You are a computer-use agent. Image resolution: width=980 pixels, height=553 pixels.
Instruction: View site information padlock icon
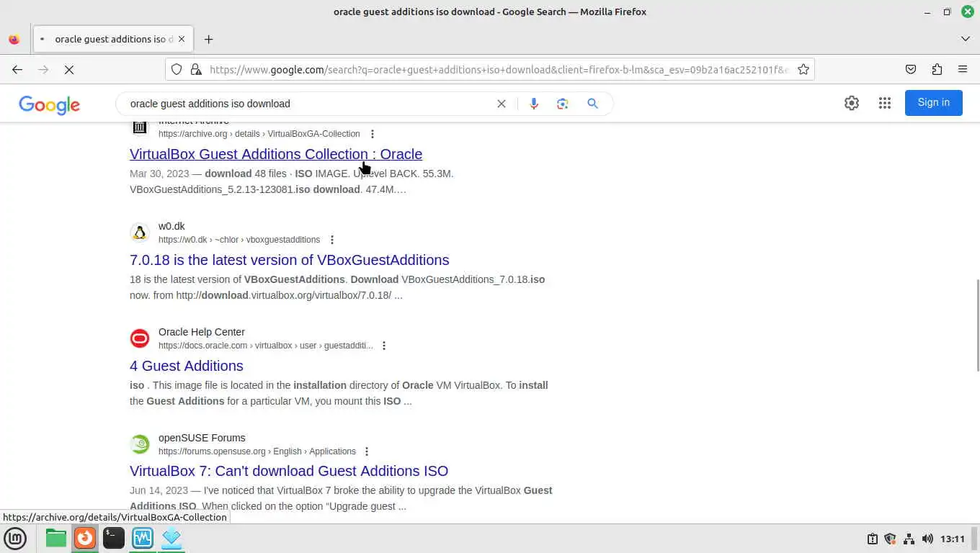tap(195, 69)
